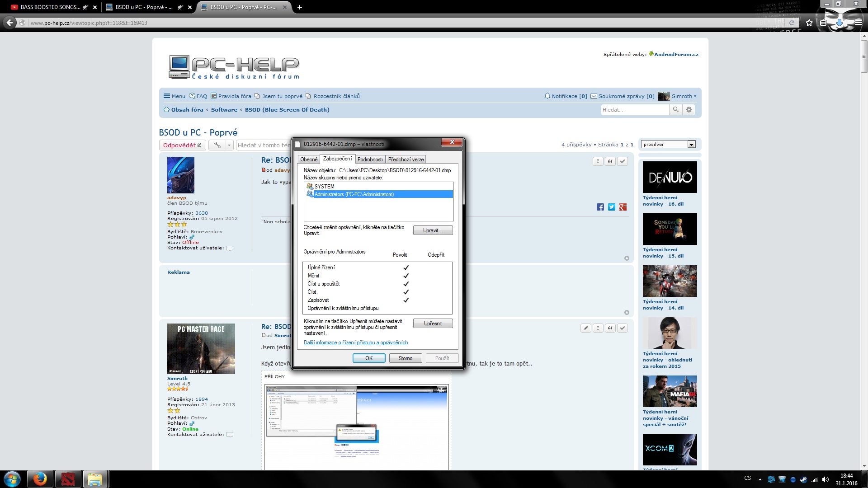Screen dimensions: 868x488
Task: Select SYSTEM in the user list
Action: coord(324,186)
